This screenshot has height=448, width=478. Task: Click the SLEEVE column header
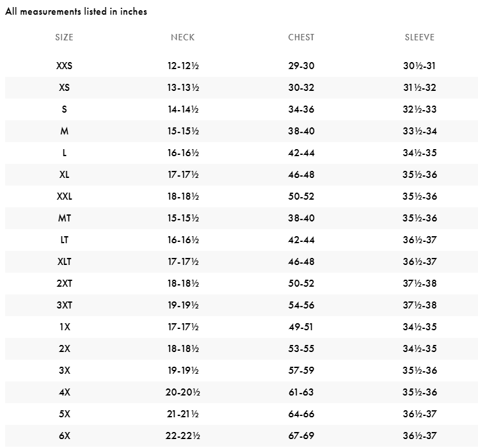(x=420, y=37)
